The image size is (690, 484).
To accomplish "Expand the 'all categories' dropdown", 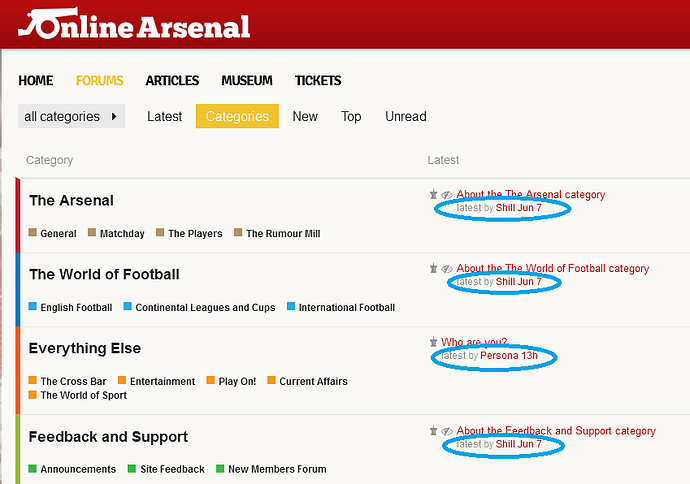I will 71,116.
